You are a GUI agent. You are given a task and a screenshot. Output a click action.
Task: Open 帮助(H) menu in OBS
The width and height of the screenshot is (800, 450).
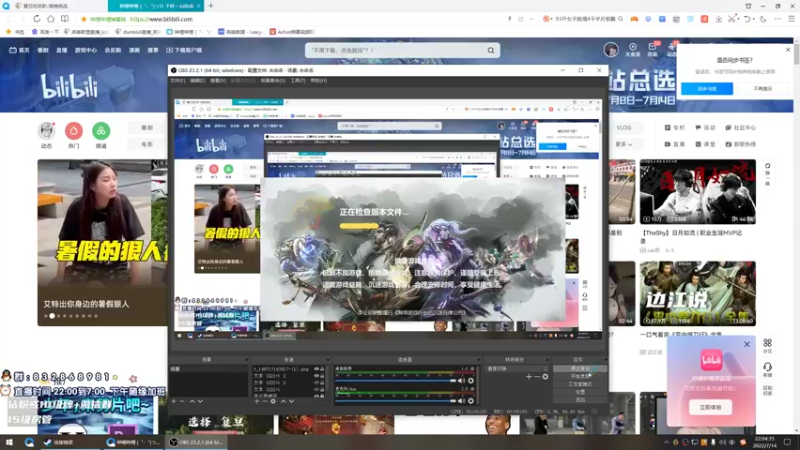[x=318, y=81]
